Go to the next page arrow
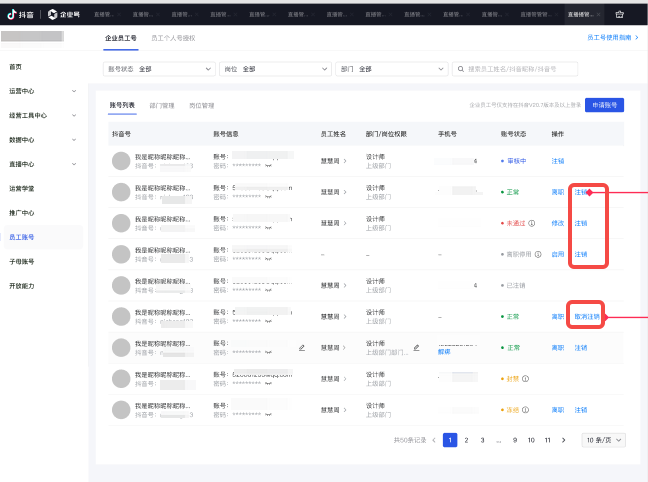 click(563, 440)
